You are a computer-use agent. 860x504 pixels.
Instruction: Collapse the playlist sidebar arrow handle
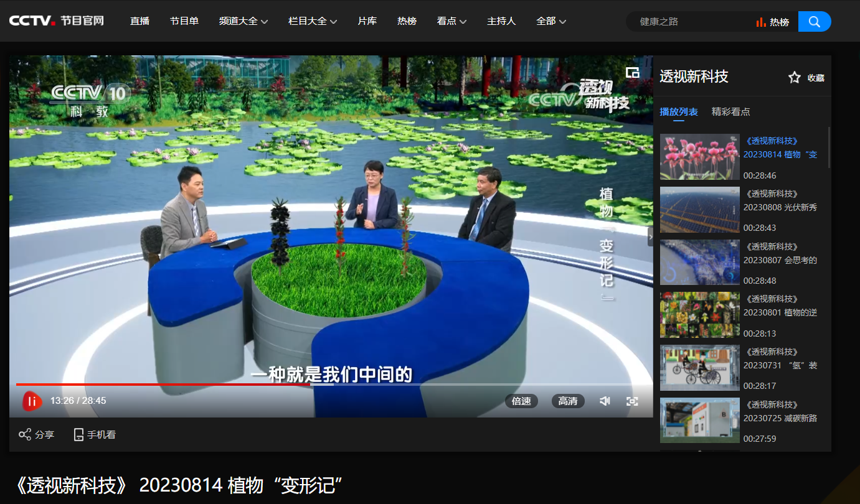click(650, 236)
